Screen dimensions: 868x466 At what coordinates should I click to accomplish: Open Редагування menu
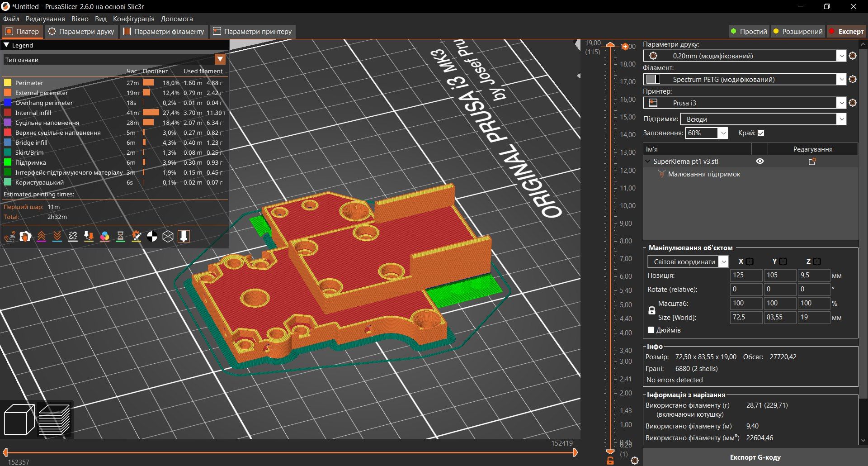pyautogui.click(x=45, y=19)
